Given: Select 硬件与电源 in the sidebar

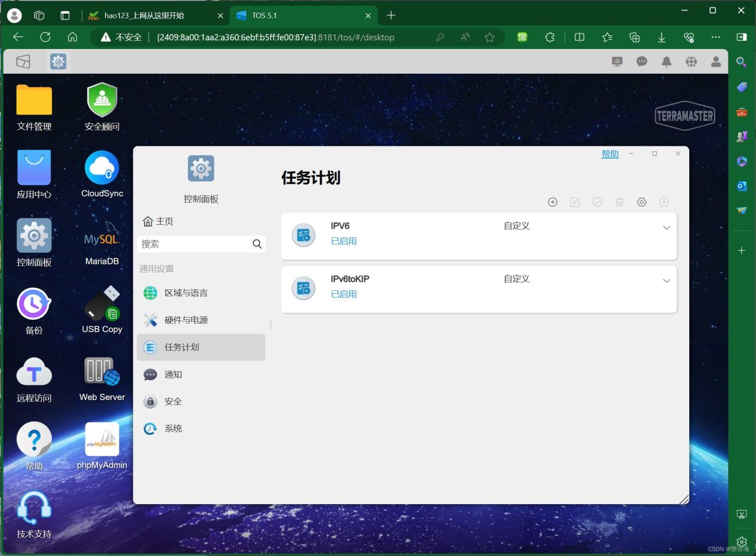Looking at the screenshot, I should [x=186, y=320].
